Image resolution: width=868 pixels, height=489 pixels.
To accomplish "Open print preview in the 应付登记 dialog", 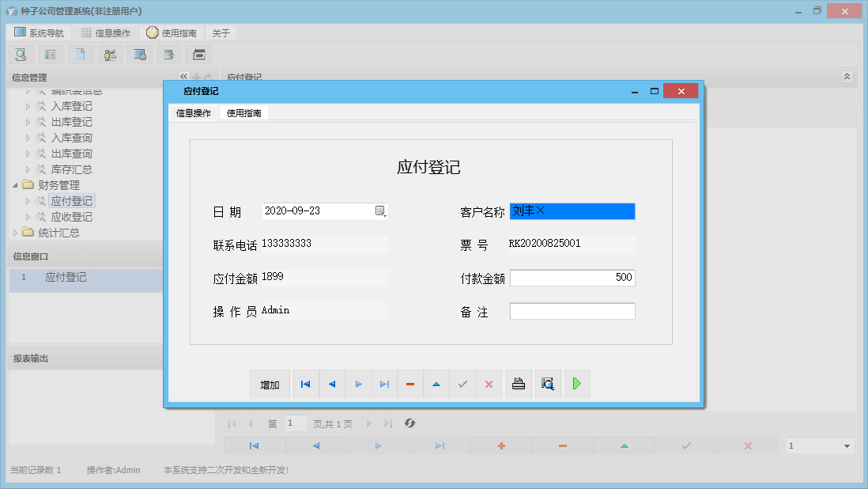I will coord(547,384).
